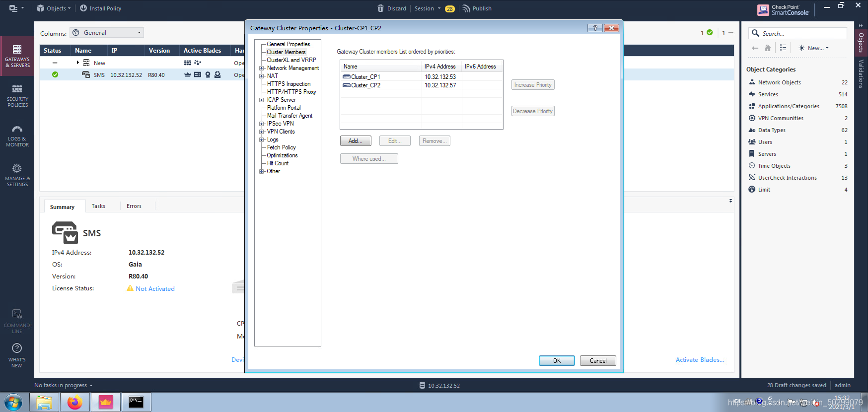Open the Session dropdown
The height and width of the screenshot is (412, 868).
(428, 8)
